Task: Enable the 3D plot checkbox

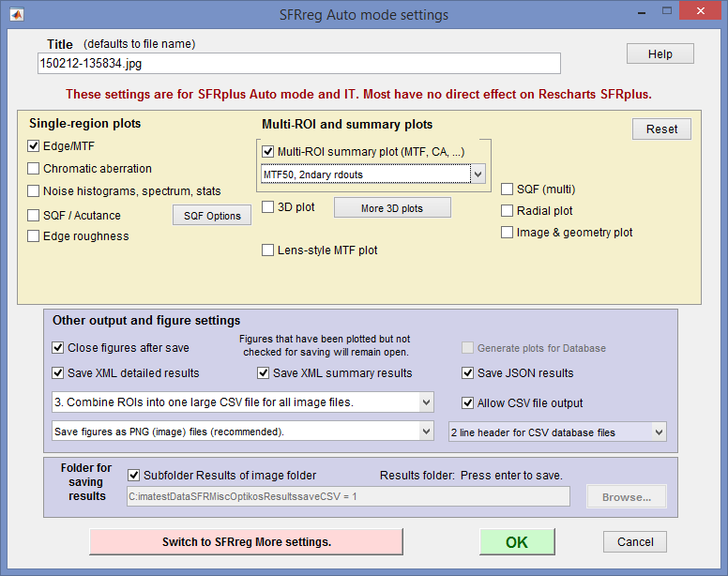Action: pos(268,207)
